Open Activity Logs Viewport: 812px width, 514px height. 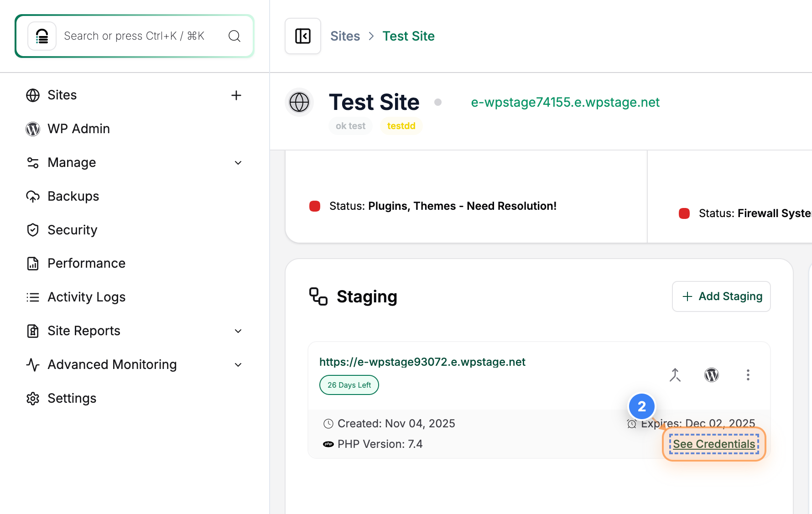pos(87,297)
